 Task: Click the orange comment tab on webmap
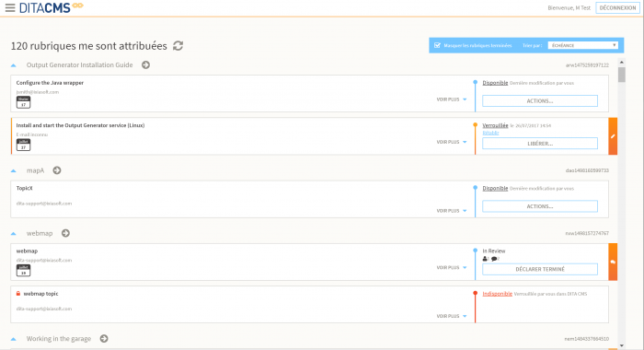pos(613,262)
